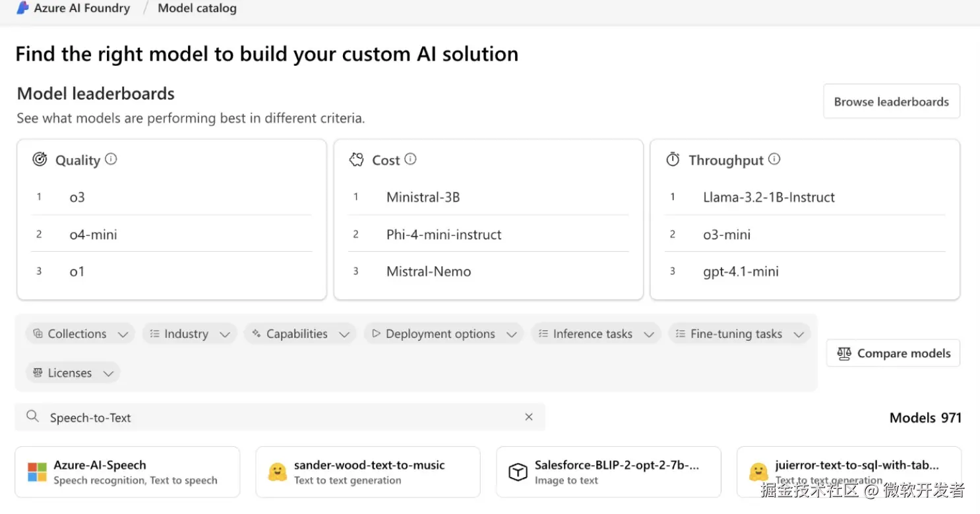Click the Quality info icon
This screenshot has height=514, width=980.
click(111, 159)
